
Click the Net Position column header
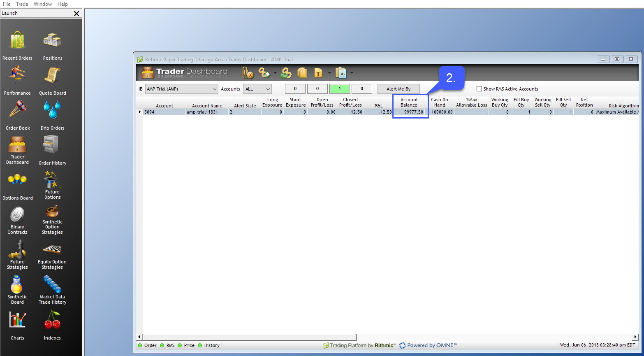[x=584, y=102]
